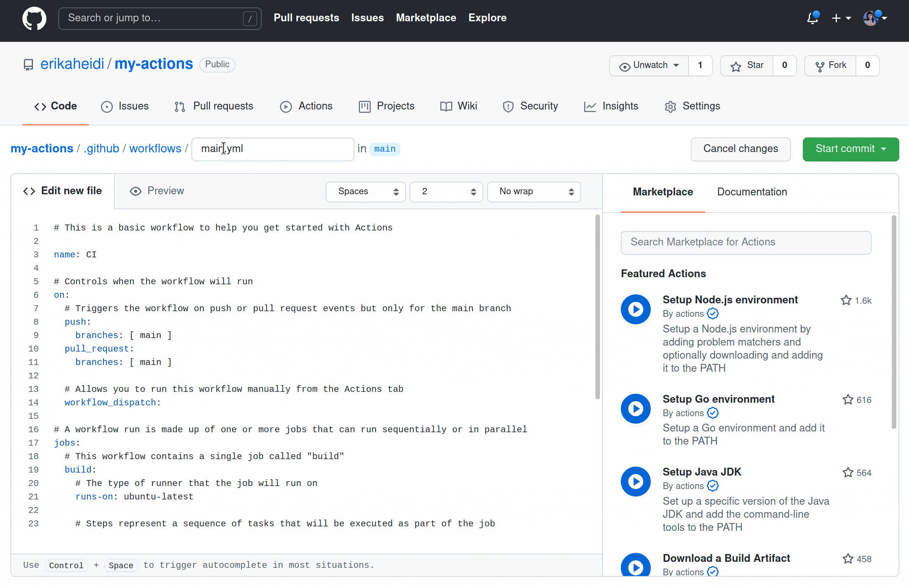Click the GitHub Actions tab icon
909x588 pixels.
pyautogui.click(x=284, y=106)
